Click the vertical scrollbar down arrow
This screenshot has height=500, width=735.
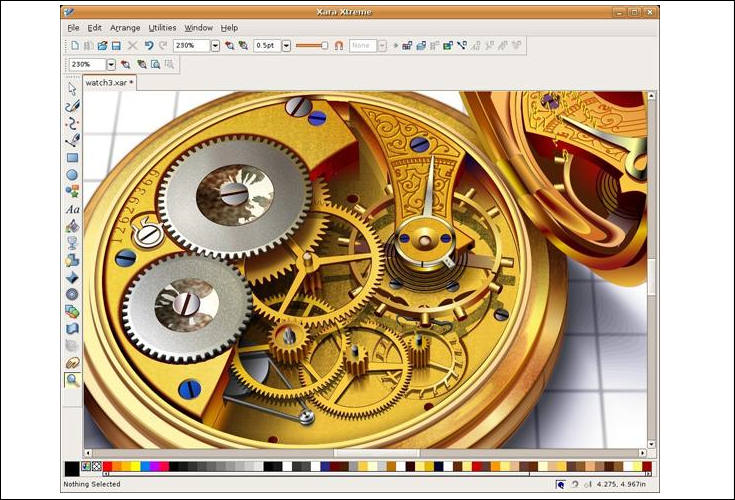pyautogui.click(x=652, y=444)
